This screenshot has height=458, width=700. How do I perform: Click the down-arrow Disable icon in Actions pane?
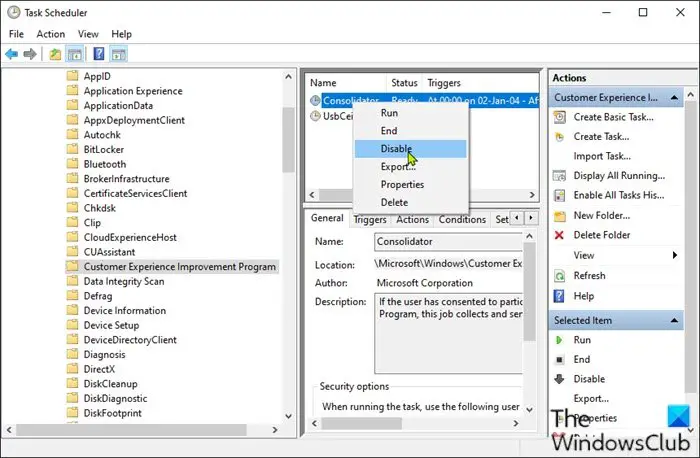[559, 379]
